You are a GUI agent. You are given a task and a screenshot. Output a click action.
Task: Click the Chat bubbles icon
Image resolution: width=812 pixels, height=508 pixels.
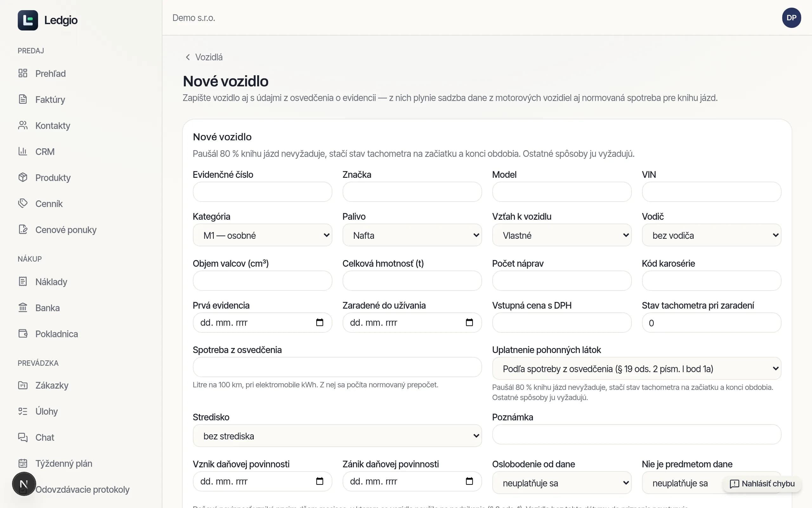(x=23, y=438)
